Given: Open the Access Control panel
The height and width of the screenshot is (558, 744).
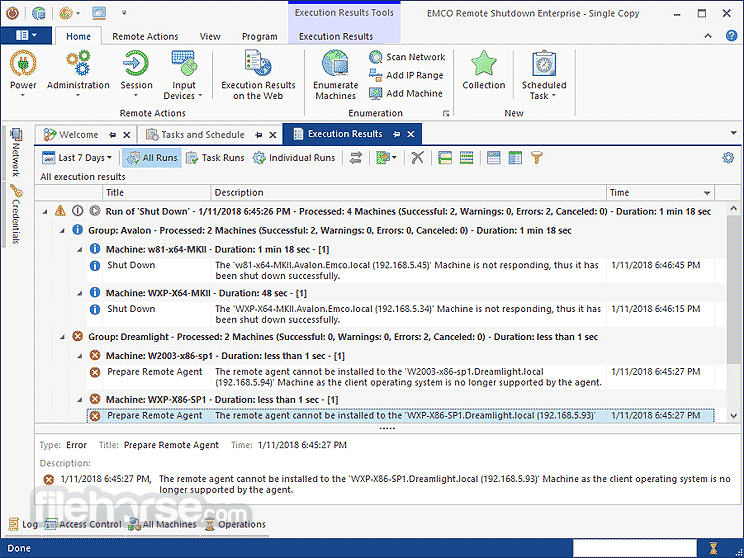Looking at the screenshot, I should [x=83, y=524].
